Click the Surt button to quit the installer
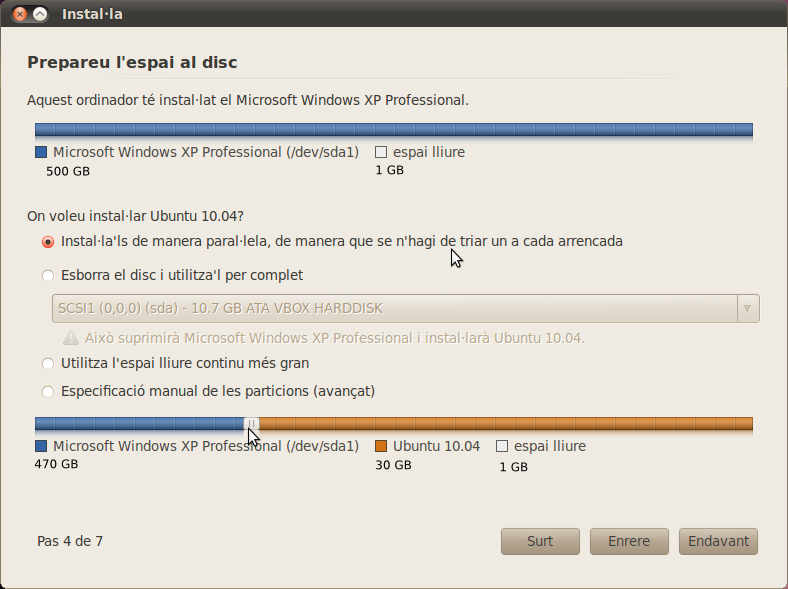This screenshot has width=788, height=589. pyautogui.click(x=540, y=541)
